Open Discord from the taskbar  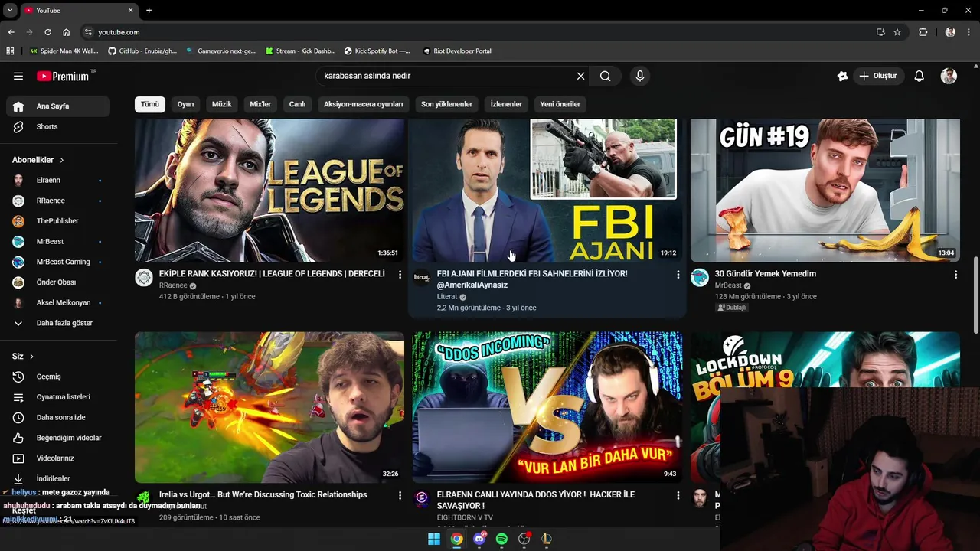tap(479, 539)
